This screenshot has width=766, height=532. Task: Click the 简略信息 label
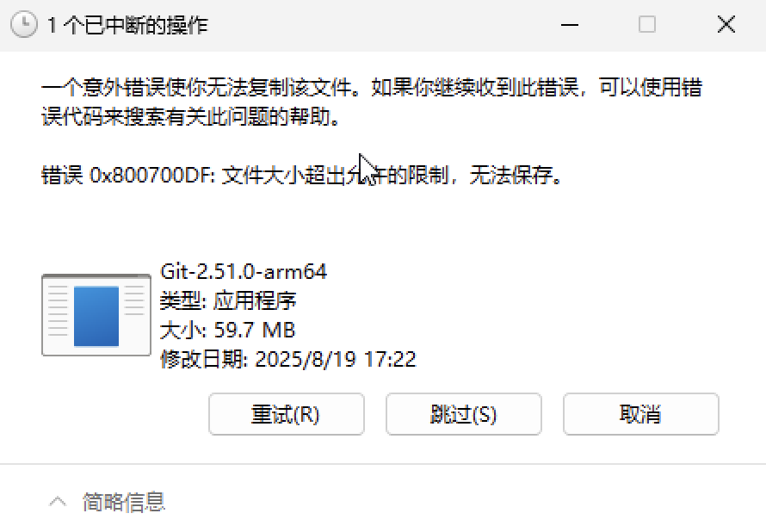pyautogui.click(x=124, y=502)
